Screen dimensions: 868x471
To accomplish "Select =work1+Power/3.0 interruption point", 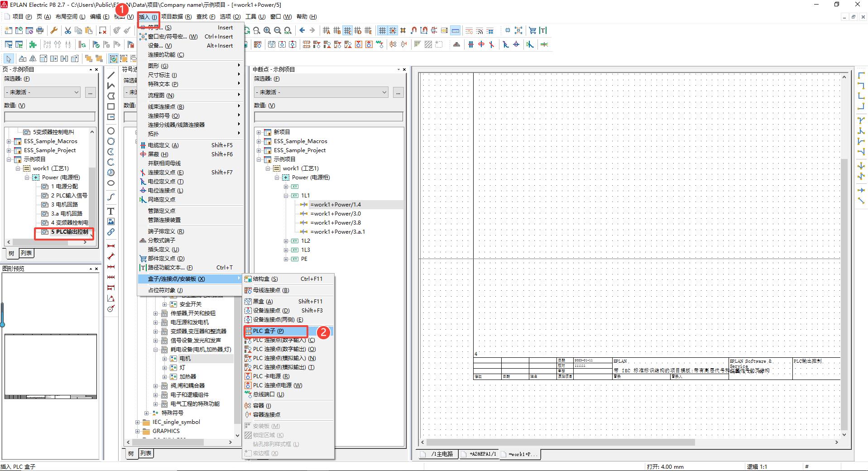I will pyautogui.click(x=336, y=214).
